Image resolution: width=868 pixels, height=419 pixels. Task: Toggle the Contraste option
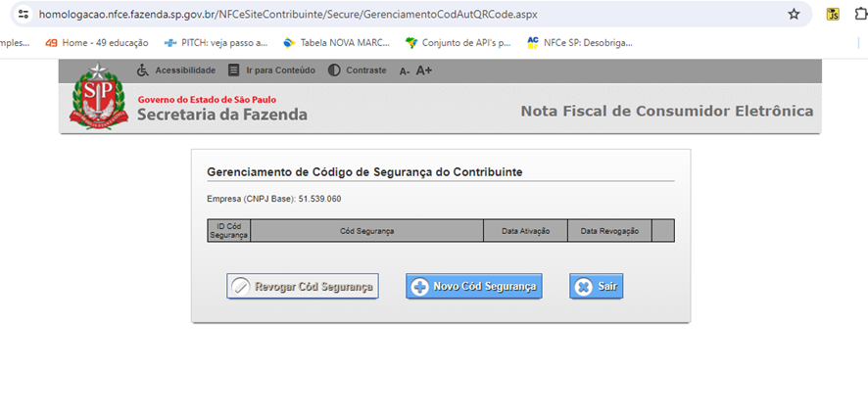[365, 70]
